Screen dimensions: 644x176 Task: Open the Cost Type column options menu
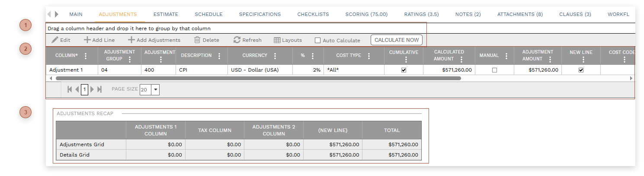coord(369,56)
